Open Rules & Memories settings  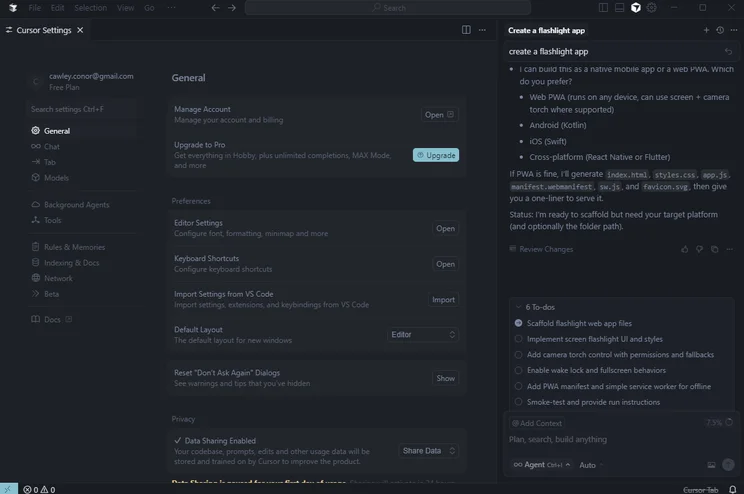83,247
